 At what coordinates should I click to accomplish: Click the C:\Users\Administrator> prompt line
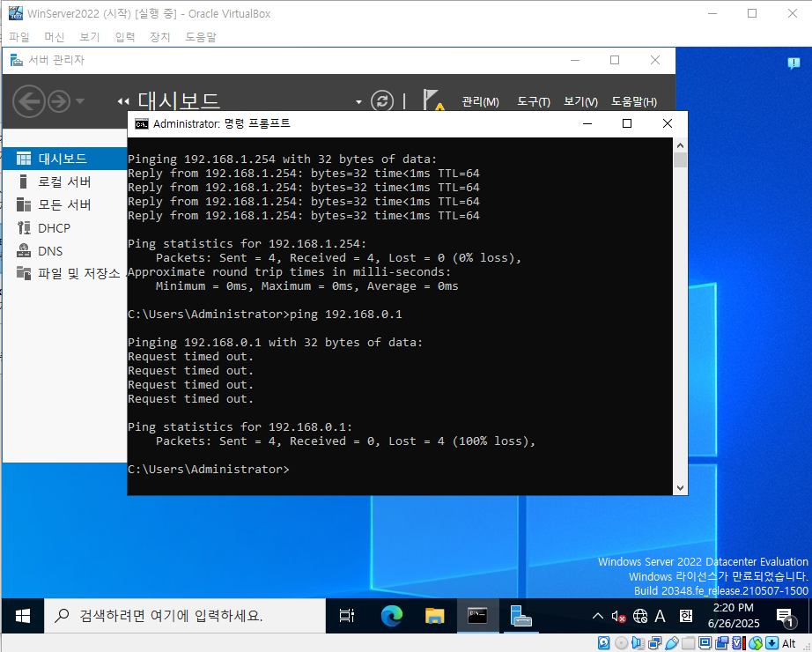click(208, 469)
